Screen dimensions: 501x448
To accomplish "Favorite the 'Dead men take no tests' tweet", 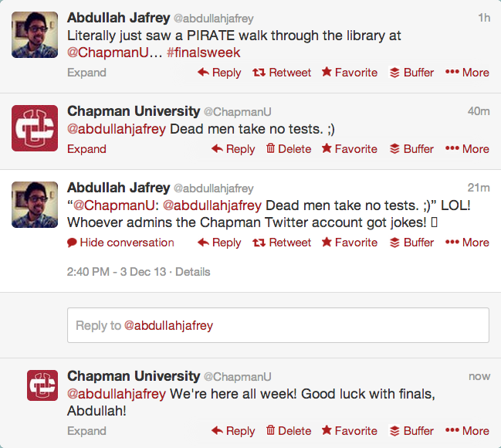I will [x=349, y=149].
